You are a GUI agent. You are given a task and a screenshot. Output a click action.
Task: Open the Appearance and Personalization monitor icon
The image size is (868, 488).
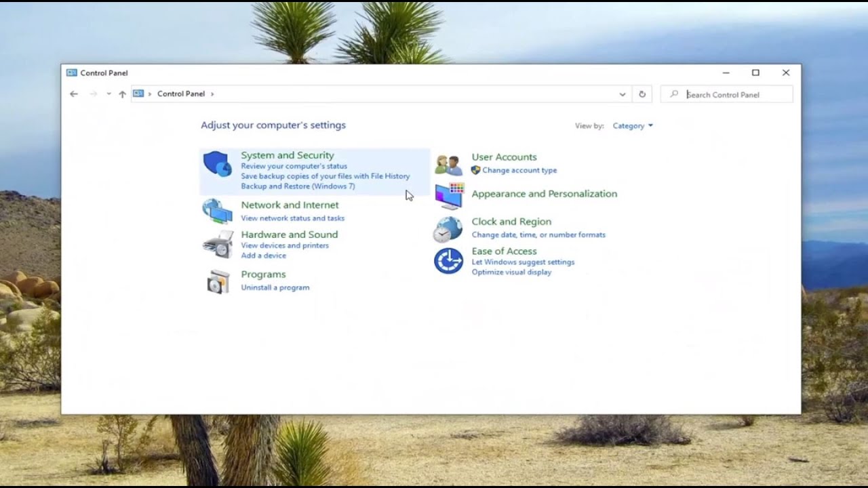(449, 196)
